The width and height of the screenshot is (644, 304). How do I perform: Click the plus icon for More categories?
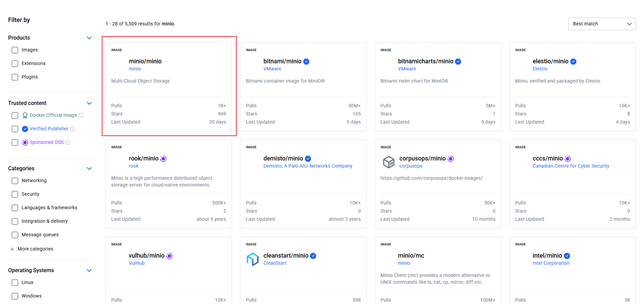[x=12, y=249]
